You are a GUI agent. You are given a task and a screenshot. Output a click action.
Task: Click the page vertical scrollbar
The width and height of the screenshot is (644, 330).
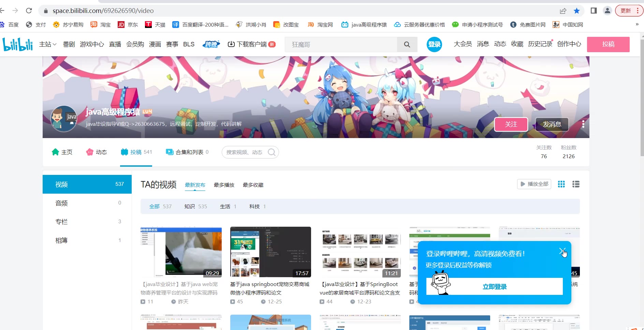click(642, 98)
